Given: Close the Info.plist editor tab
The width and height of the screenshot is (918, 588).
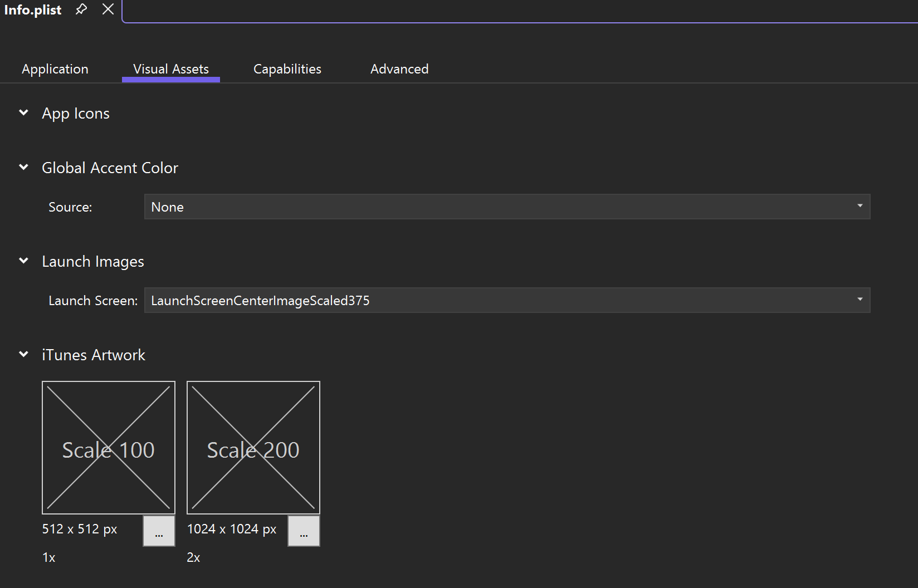Looking at the screenshot, I should pyautogui.click(x=108, y=9).
